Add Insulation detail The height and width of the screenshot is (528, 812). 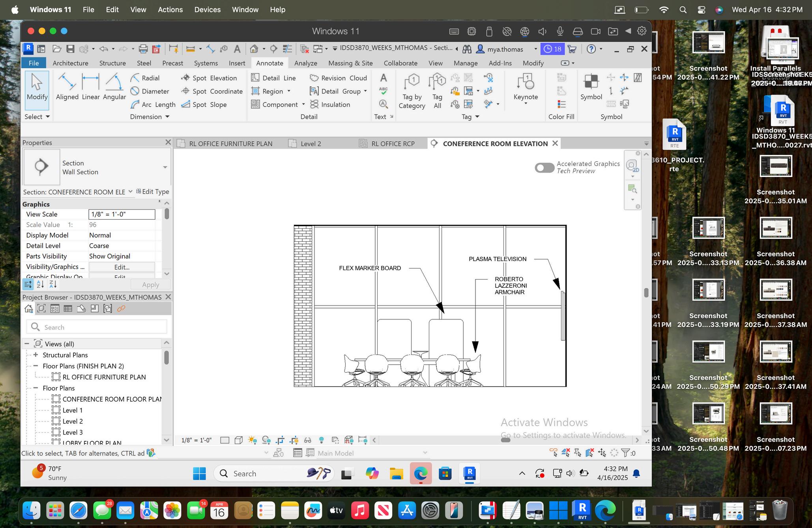coord(330,104)
